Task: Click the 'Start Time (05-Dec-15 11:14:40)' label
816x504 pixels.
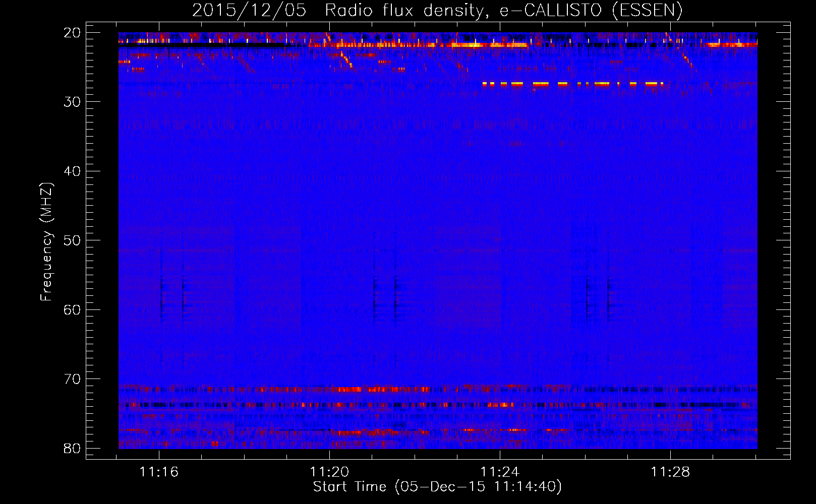Action: coord(437,487)
